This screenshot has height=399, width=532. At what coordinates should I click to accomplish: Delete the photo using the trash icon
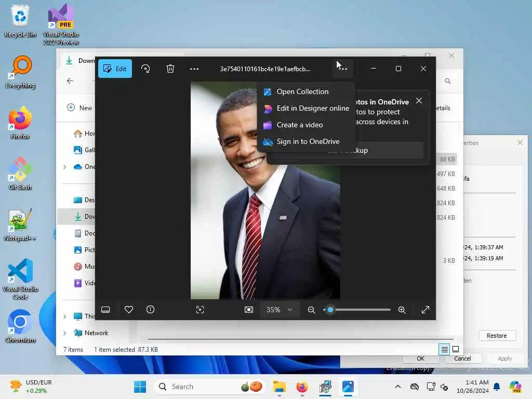pos(170,69)
